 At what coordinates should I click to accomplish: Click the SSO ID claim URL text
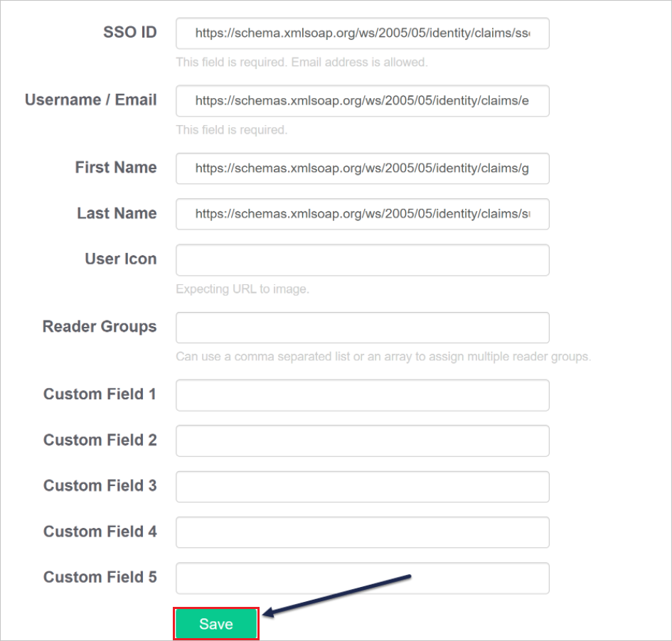(x=362, y=33)
